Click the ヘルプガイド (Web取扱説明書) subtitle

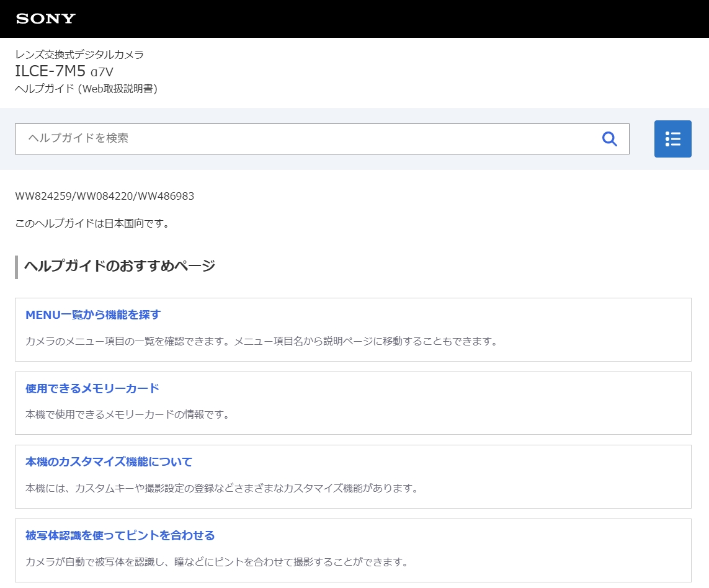[86, 89]
